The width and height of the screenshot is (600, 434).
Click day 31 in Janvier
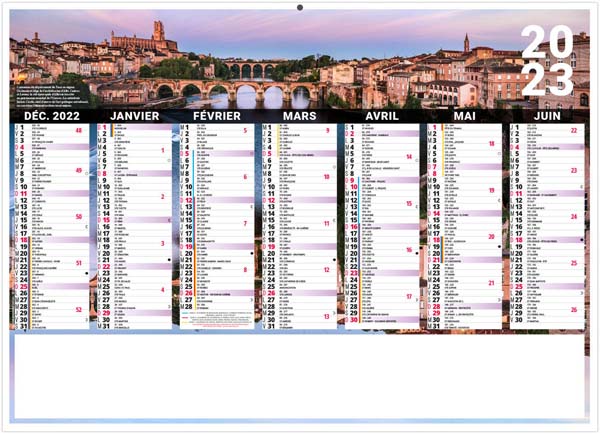coord(106,326)
